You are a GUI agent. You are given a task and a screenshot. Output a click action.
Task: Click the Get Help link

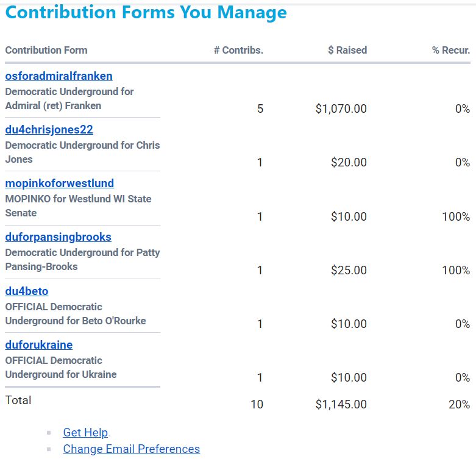pos(85,433)
